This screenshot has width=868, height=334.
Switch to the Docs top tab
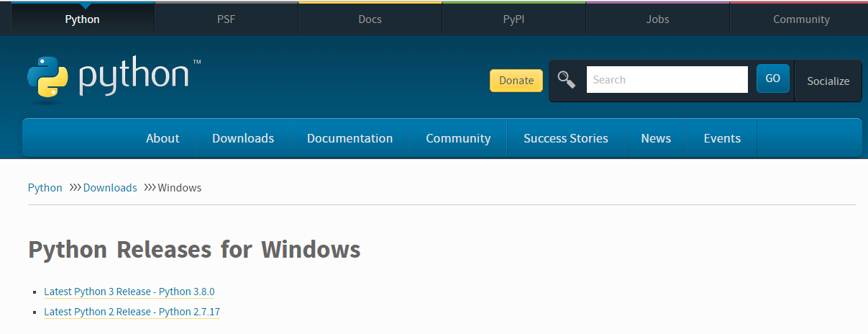pyautogui.click(x=370, y=19)
